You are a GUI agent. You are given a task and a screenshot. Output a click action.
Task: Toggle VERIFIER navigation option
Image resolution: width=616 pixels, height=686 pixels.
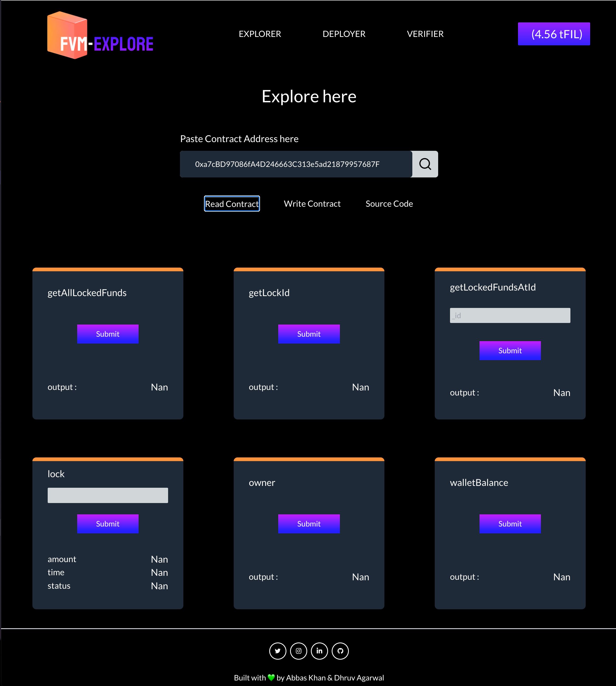pyautogui.click(x=425, y=34)
